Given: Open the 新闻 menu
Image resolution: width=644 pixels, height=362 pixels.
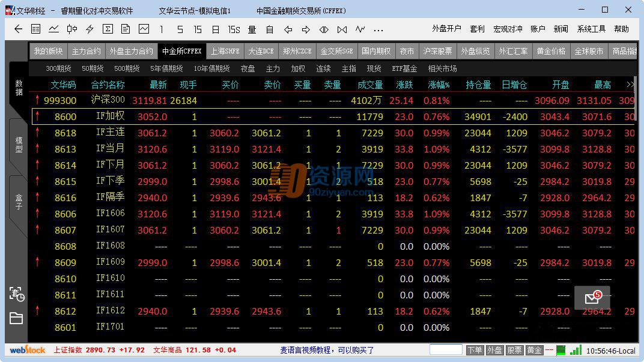Looking at the screenshot, I should click(x=561, y=29).
